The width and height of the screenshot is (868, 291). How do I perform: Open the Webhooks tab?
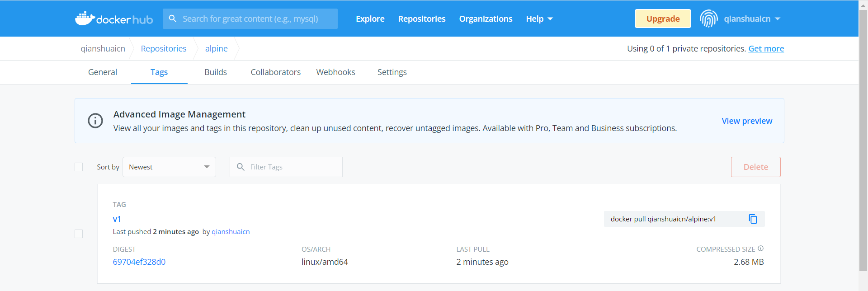pyautogui.click(x=335, y=72)
